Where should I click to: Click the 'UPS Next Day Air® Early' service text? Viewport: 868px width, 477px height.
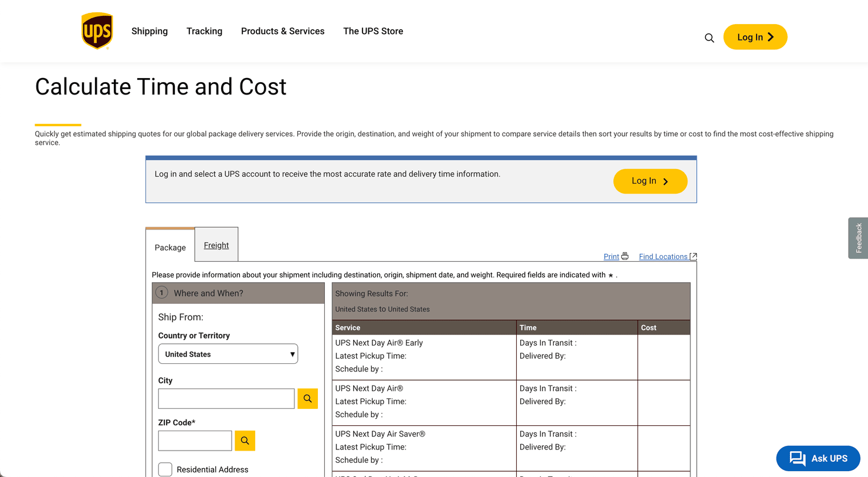(379, 343)
